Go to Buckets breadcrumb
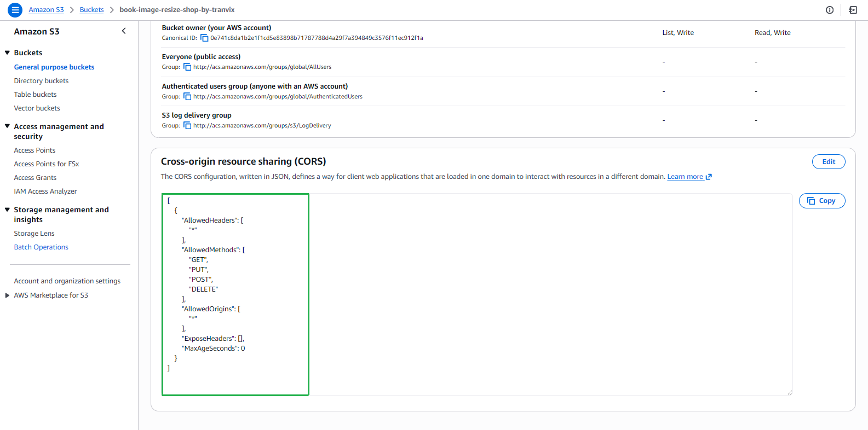 click(91, 10)
